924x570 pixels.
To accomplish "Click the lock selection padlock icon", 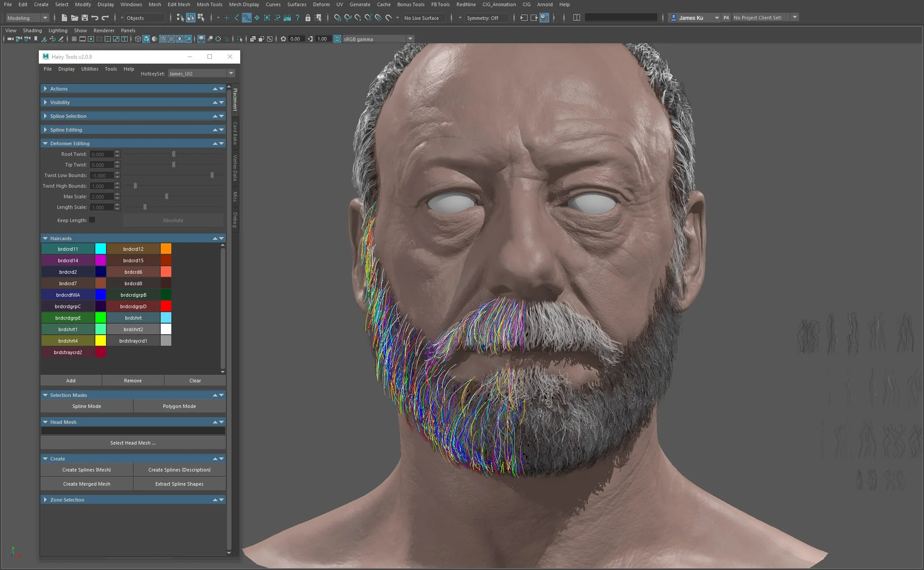I will pos(308,18).
